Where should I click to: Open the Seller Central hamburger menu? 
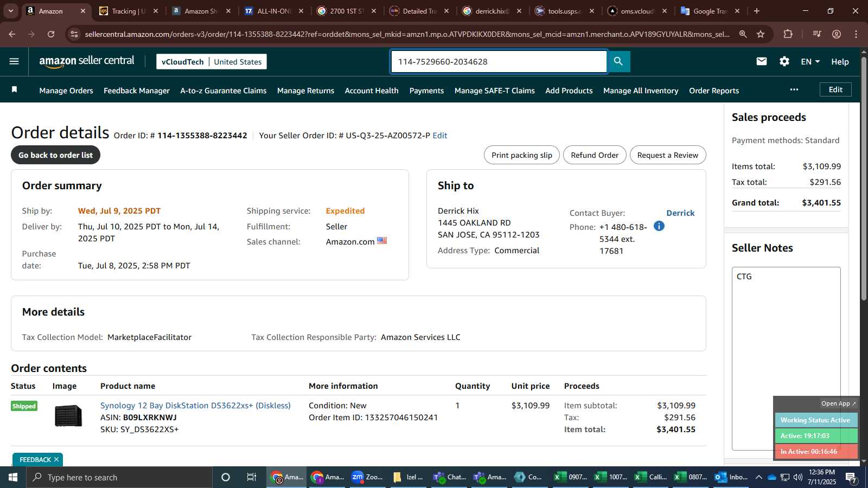pyautogui.click(x=14, y=61)
